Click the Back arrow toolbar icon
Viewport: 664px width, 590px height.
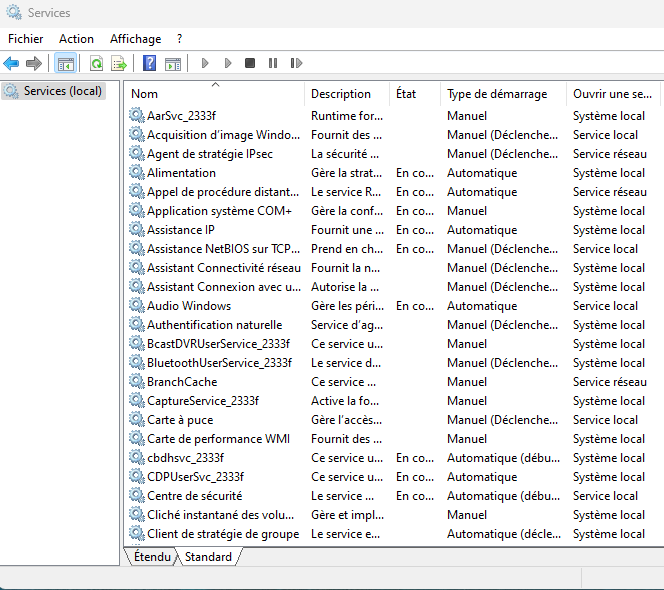[11, 64]
